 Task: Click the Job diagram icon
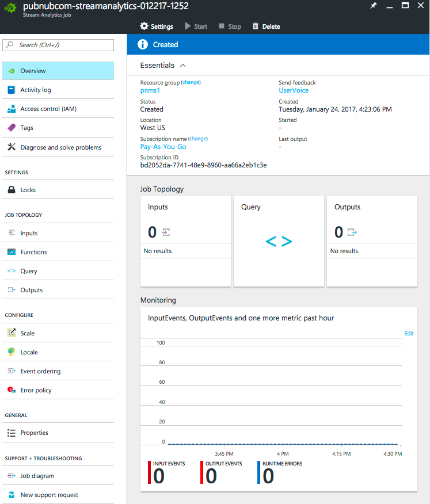coord(12,476)
